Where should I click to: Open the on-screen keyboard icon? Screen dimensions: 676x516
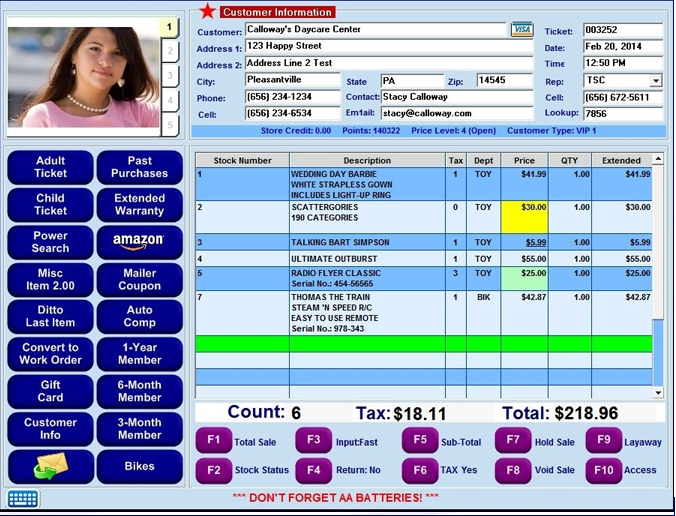[23, 499]
